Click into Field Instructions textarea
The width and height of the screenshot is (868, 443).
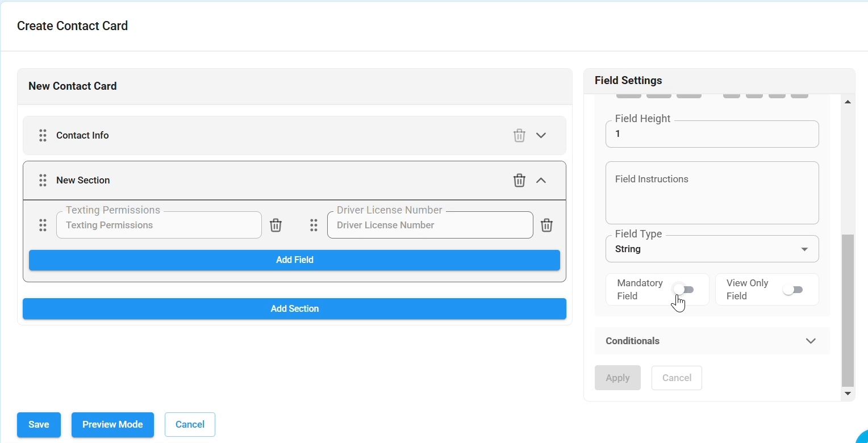click(x=712, y=193)
